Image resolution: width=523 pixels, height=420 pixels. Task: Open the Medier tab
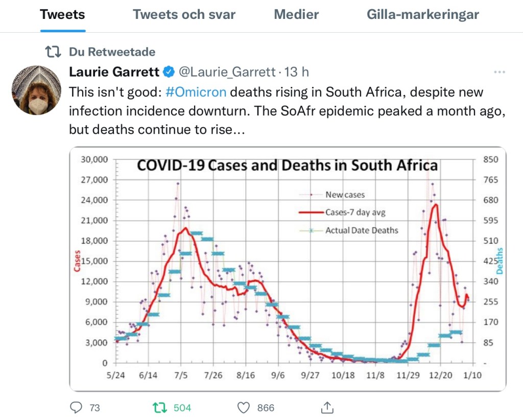pyautogui.click(x=296, y=14)
